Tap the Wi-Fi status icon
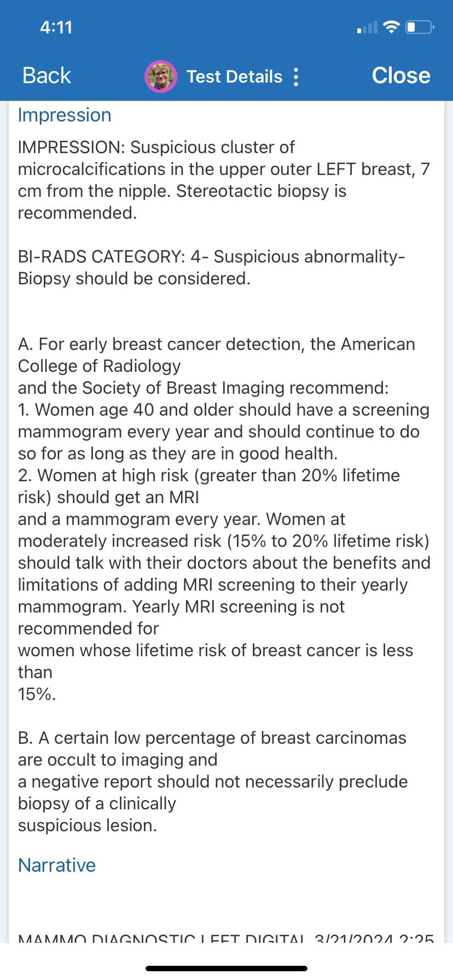Viewport: 453px width, 980px height. point(391,27)
